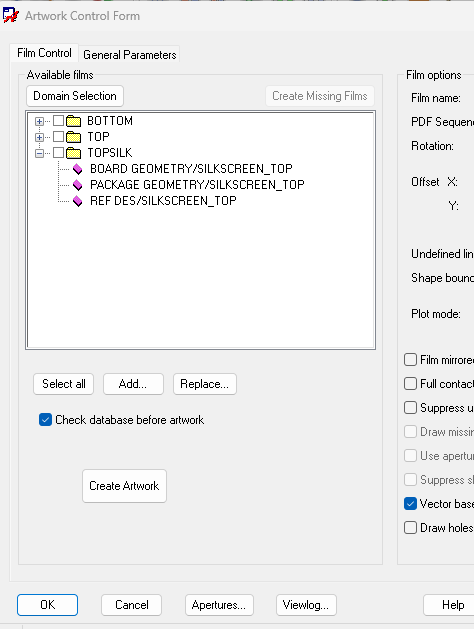Toggle the Suppress u… checkbox above Draw missing
474x629 pixels.
410,408
